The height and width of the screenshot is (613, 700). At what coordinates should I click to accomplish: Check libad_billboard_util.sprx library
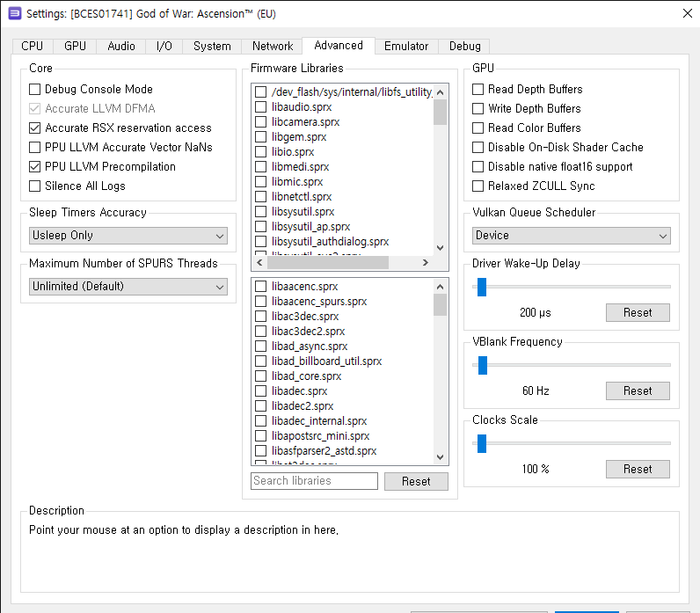pyautogui.click(x=260, y=361)
